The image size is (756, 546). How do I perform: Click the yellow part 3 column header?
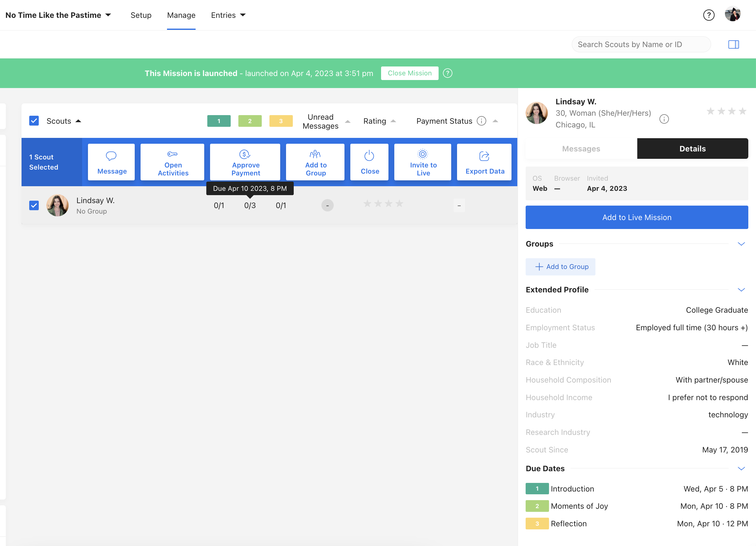(281, 121)
